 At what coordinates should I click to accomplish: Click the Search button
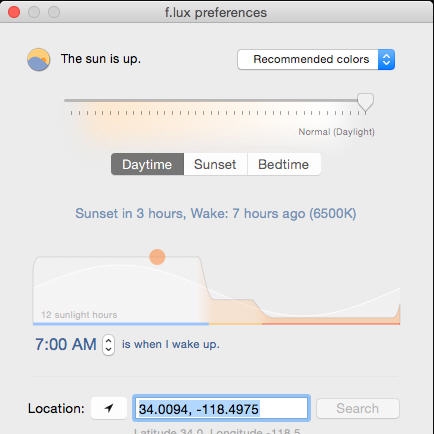[x=358, y=408]
